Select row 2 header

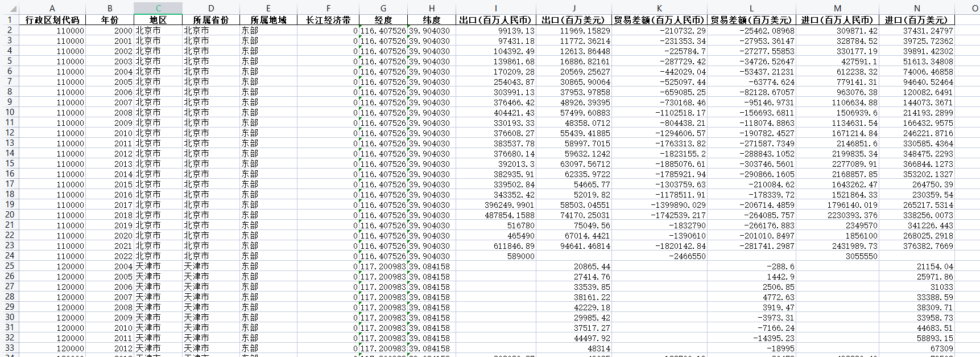pos(10,30)
